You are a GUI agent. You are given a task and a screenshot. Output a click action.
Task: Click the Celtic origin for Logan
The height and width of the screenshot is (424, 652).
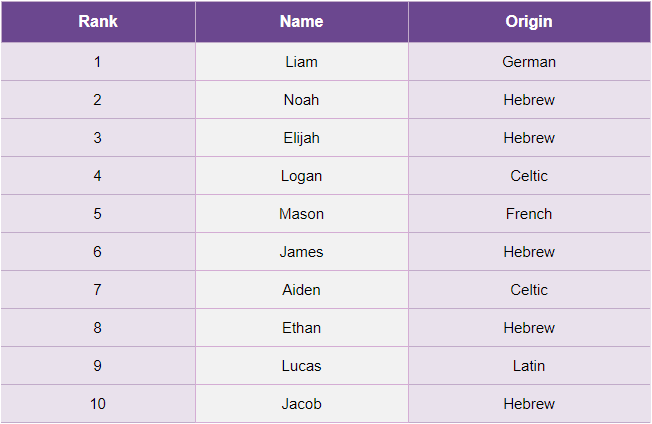click(529, 176)
